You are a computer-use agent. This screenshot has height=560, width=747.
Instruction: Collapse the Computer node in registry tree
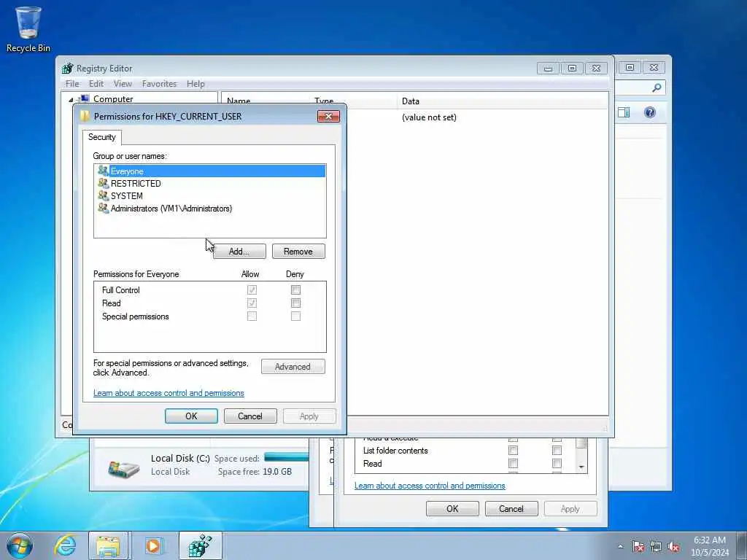tap(71, 99)
